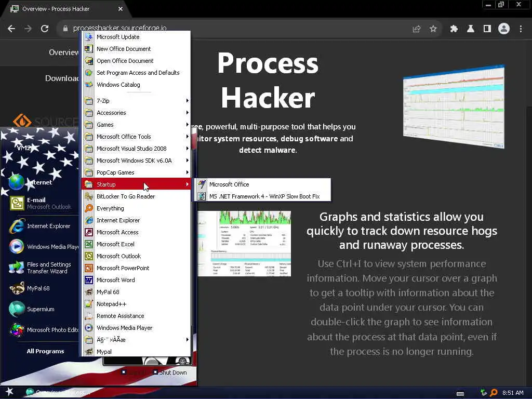The height and width of the screenshot is (399, 532).
Task: Click Internet Explorer icon in All Programs list
Action: pos(89,220)
